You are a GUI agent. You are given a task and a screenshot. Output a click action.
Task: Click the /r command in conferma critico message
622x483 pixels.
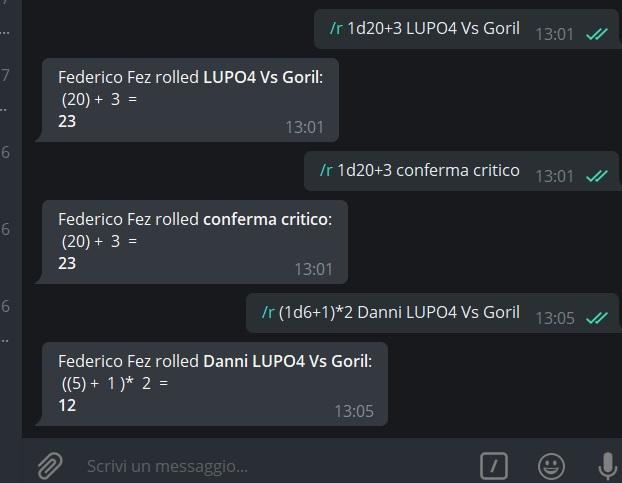(x=326, y=171)
